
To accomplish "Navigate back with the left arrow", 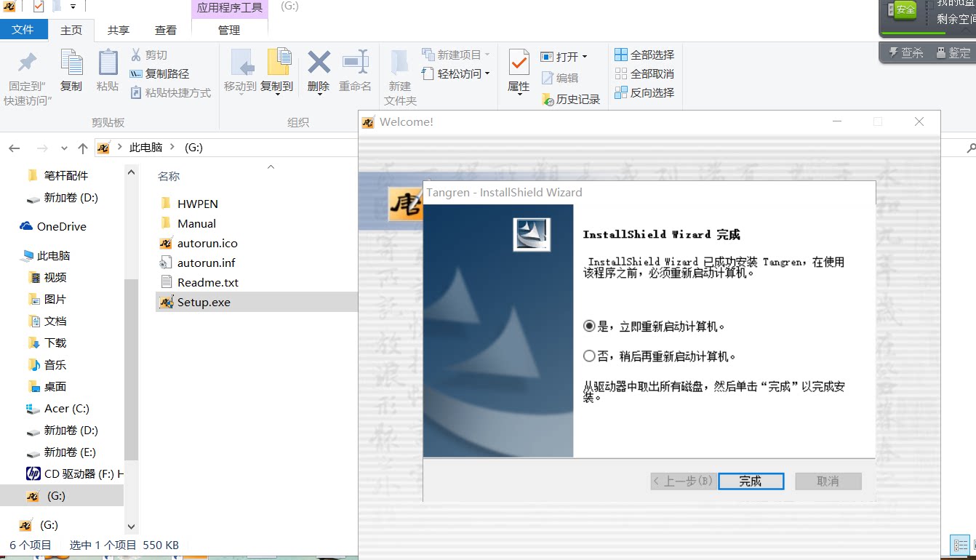I will (x=15, y=148).
